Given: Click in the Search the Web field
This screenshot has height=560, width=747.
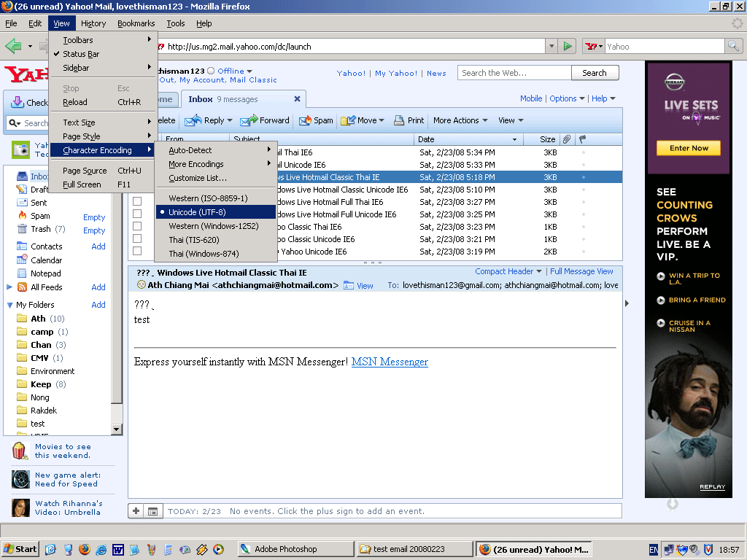Looking at the screenshot, I should [x=514, y=73].
